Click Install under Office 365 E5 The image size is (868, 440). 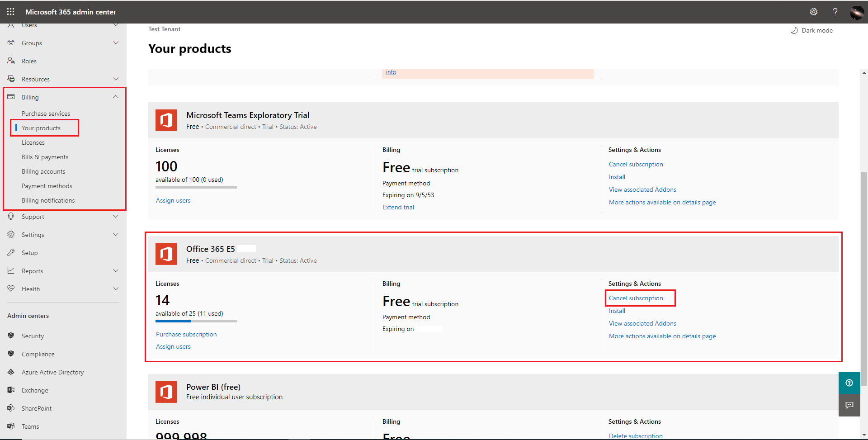pyautogui.click(x=617, y=311)
